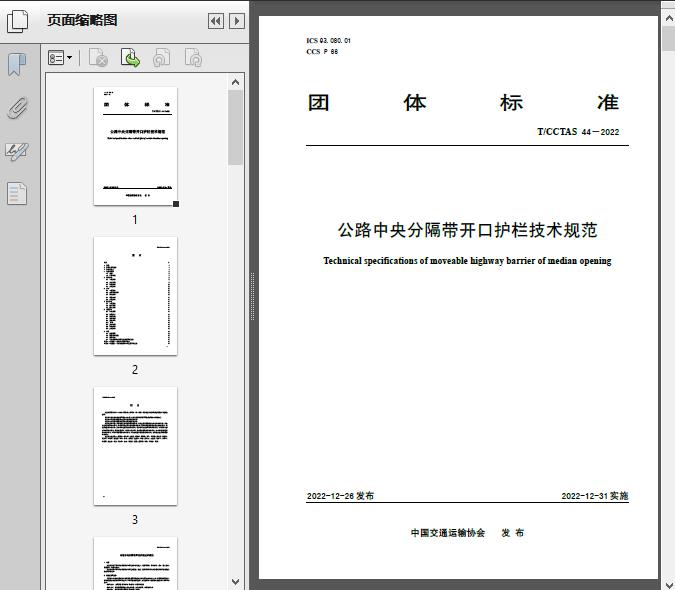Click the thumbnail panel scrollbar thumb
Screen dimensions: 675x590
[236, 127]
